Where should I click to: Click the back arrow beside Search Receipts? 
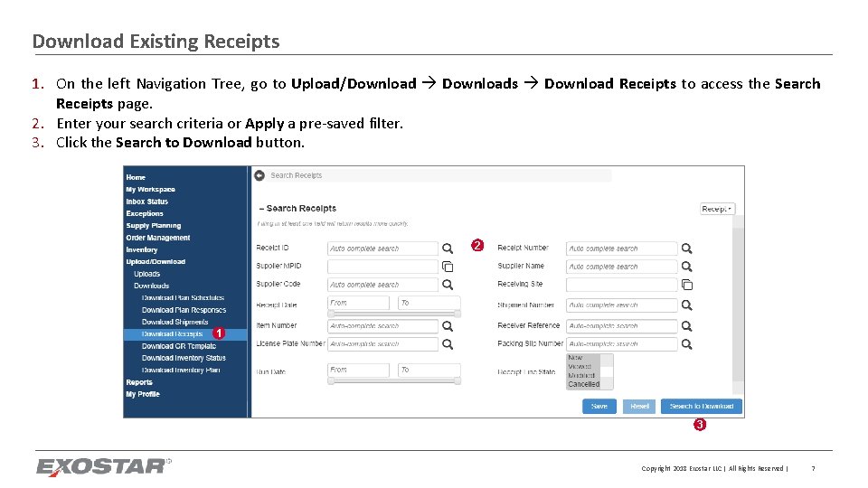click(259, 175)
